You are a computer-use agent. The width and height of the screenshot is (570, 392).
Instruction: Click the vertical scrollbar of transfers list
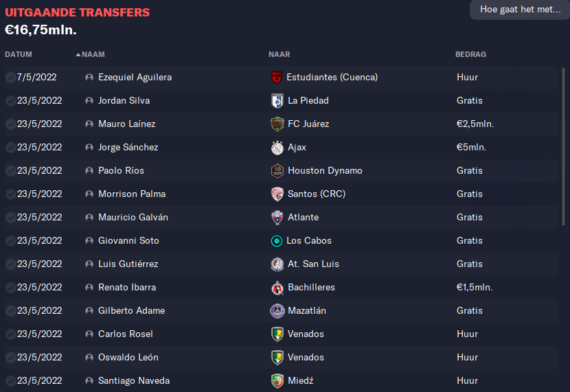pos(563,146)
